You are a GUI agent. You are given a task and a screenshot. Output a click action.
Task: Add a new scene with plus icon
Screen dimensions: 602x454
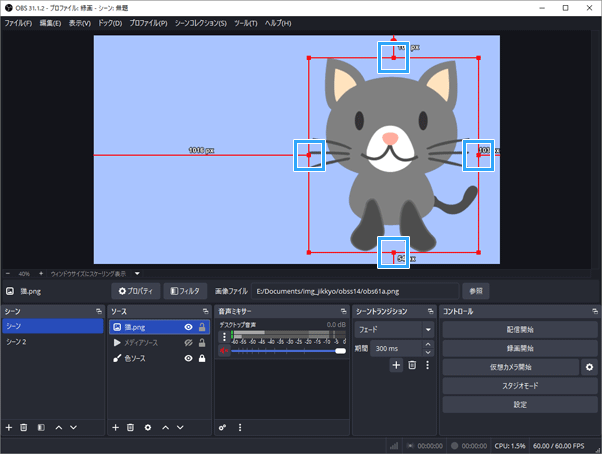9,427
